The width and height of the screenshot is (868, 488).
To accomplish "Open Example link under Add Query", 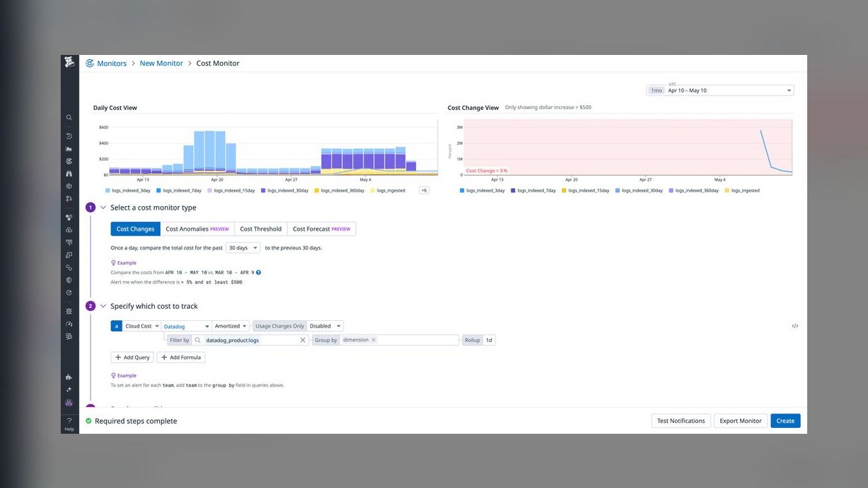I will pyautogui.click(x=124, y=375).
